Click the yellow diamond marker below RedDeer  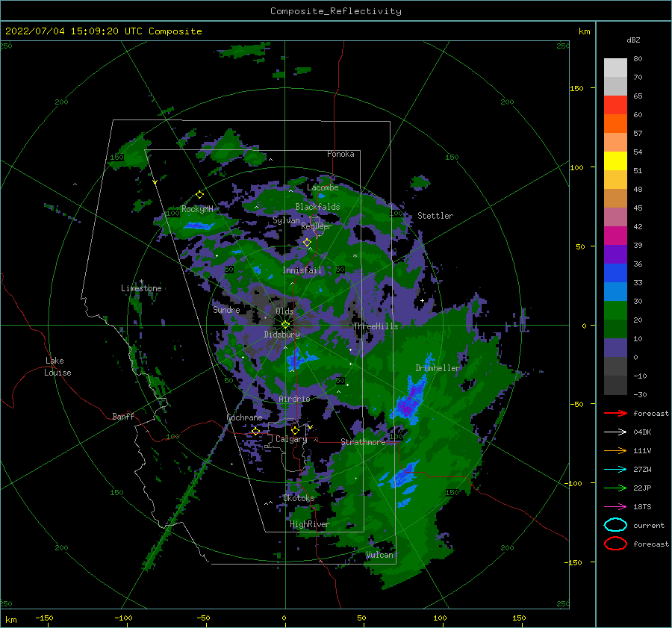click(307, 242)
